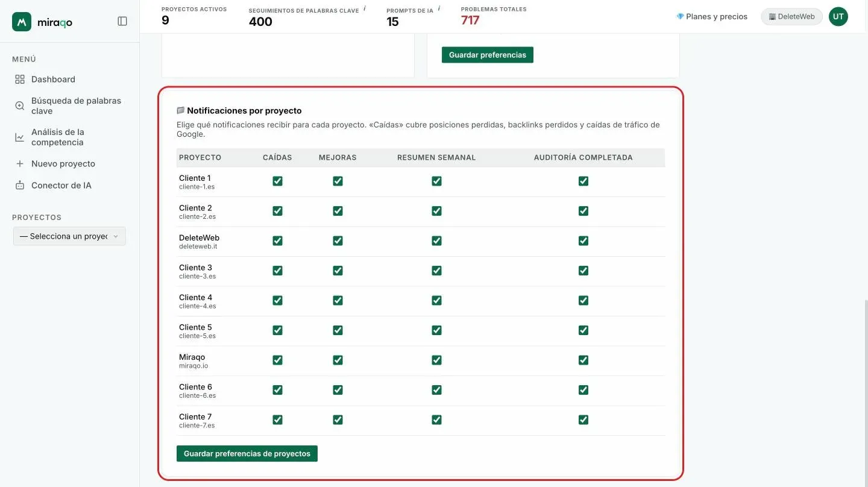The width and height of the screenshot is (868, 487).
Task: Click the diamond icon by Planes y precios
Action: 680,17
